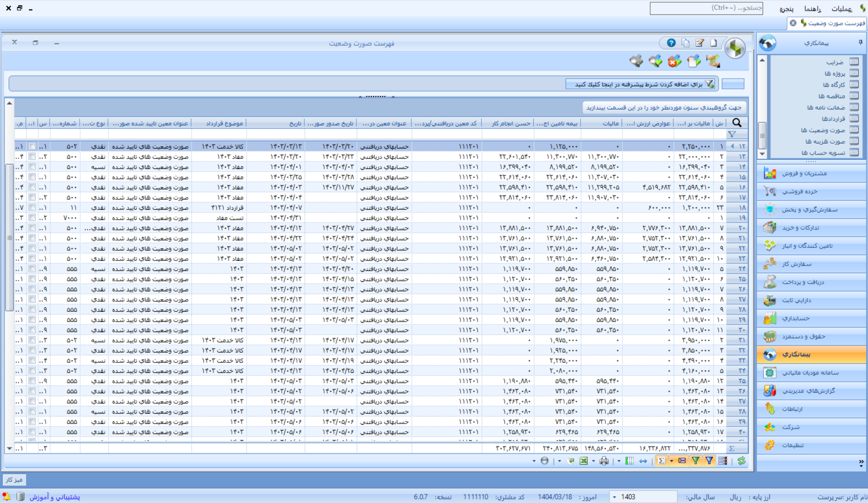Click the small blue box beside the filter bar
The width and height of the screenshot is (868, 503).
pyautogui.click(x=733, y=84)
